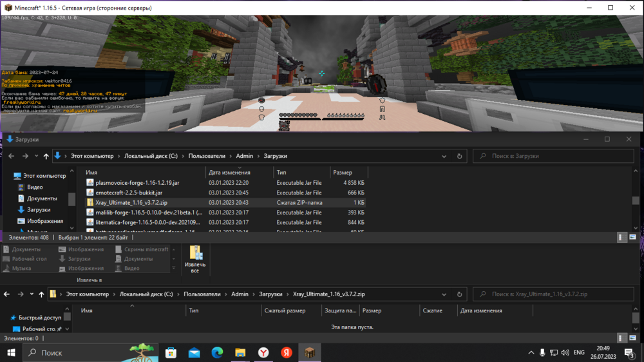This screenshot has height=362, width=644.
Task: Click the microphone tray icon
Action: (x=542, y=352)
